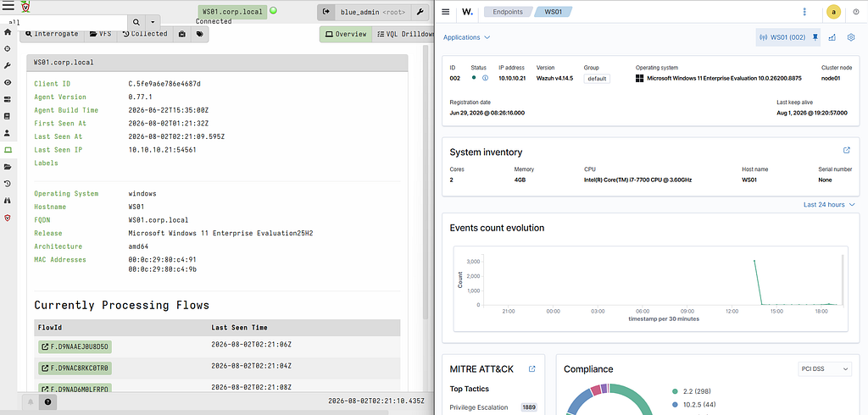The image size is (868, 415).
Task: Open VFS for WS01.corp.local
Action: click(x=100, y=34)
